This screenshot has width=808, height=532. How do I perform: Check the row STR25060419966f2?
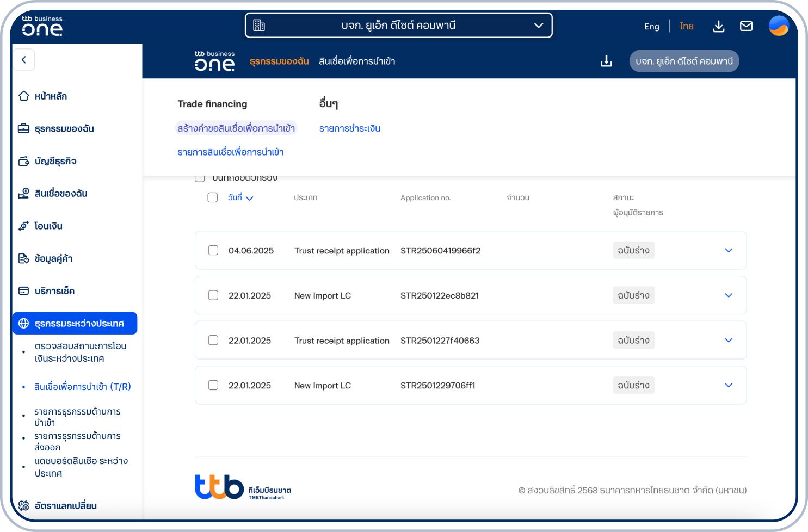point(213,250)
